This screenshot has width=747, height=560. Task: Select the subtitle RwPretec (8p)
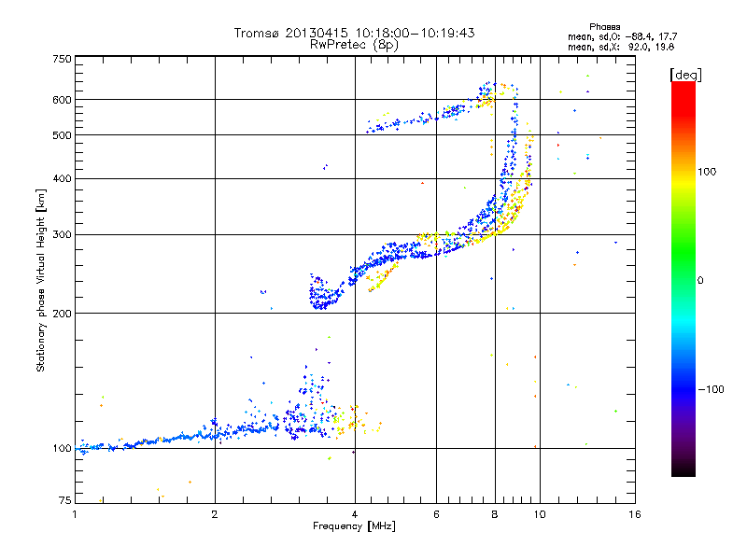click(354, 45)
